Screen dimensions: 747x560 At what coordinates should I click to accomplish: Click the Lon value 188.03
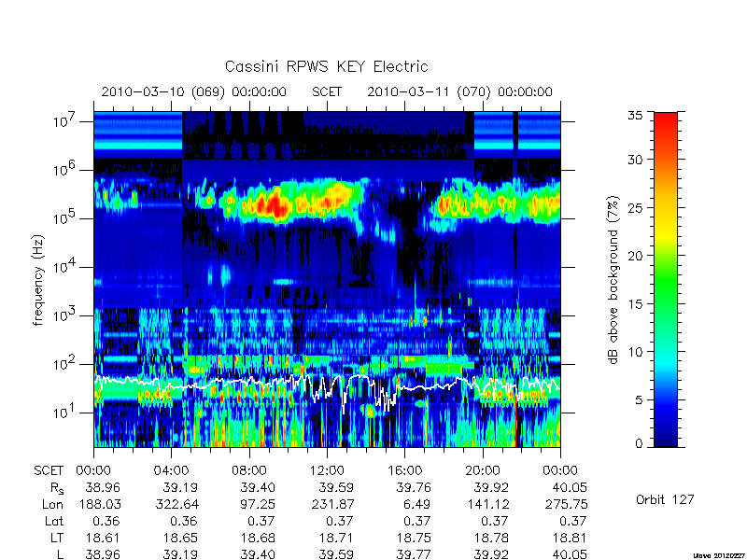(99, 504)
